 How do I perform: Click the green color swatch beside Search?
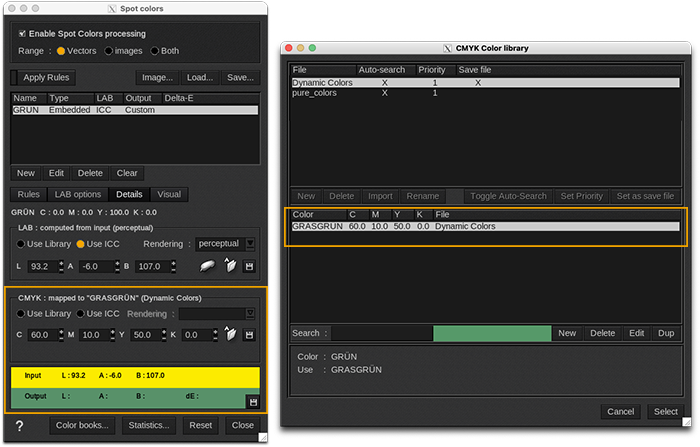tap(492, 333)
